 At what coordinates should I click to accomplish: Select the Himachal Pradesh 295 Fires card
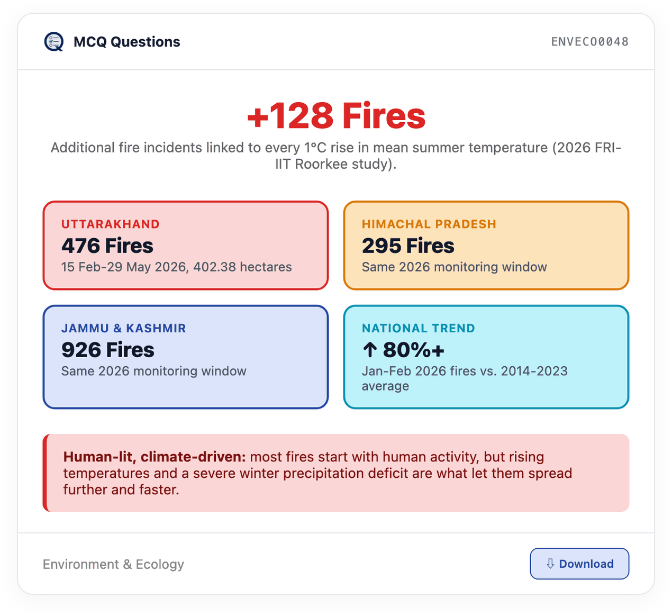pos(486,246)
